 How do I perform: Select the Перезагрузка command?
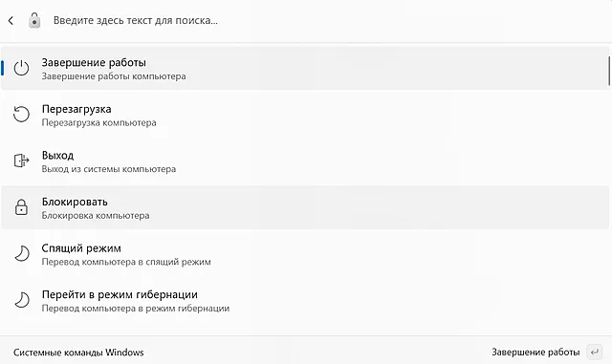point(305,115)
